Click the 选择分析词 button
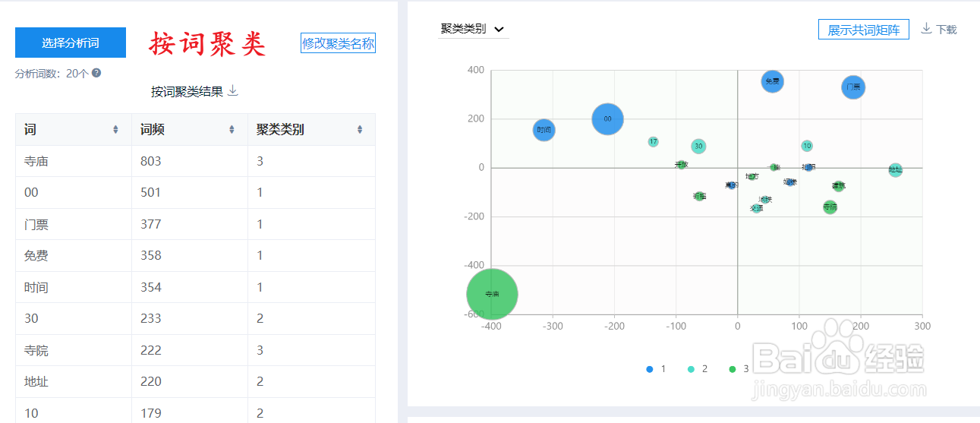 coord(71,43)
